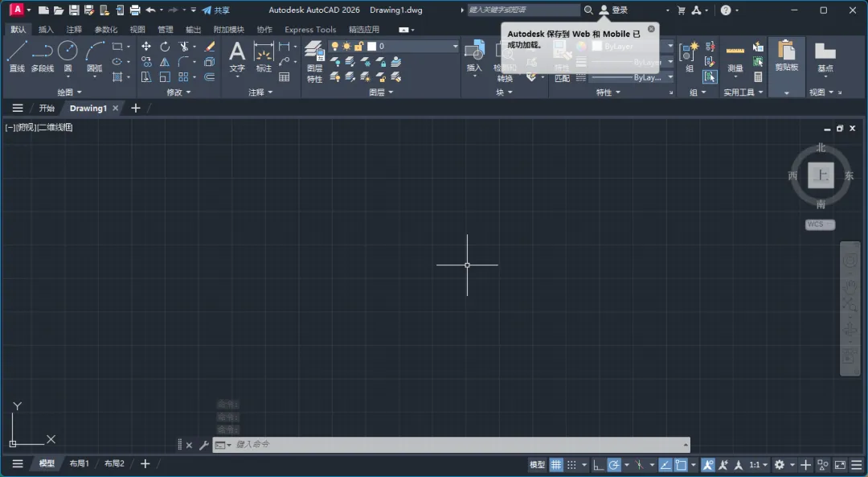Screen dimensions: 868x477
Task: Open the Help question mark dropdown arrow
Action: pyautogui.click(x=737, y=10)
